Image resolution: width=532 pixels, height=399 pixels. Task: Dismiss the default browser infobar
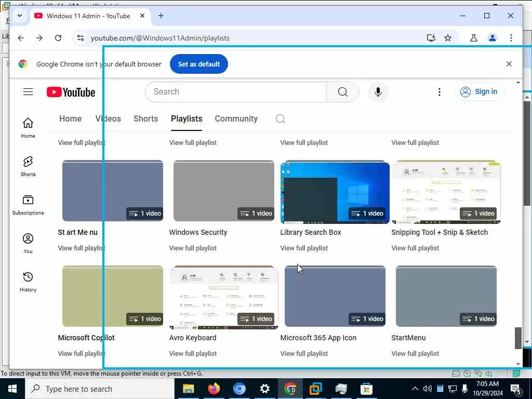(509, 64)
